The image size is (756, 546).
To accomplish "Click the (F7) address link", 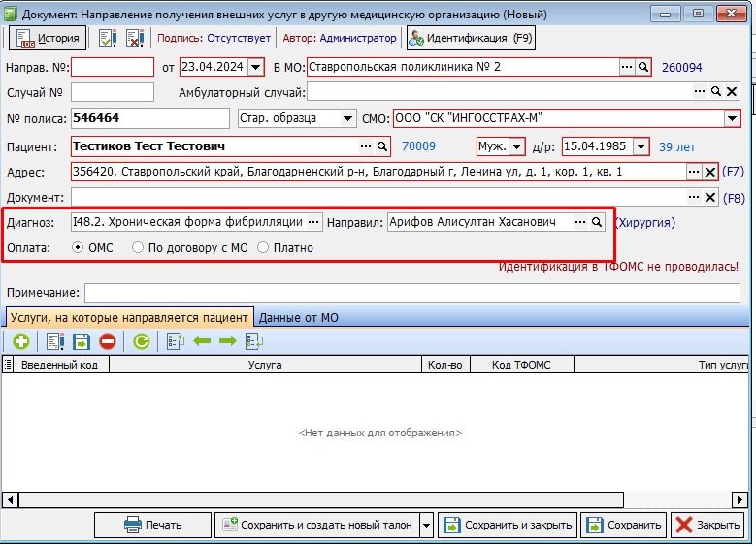I will click(x=733, y=172).
